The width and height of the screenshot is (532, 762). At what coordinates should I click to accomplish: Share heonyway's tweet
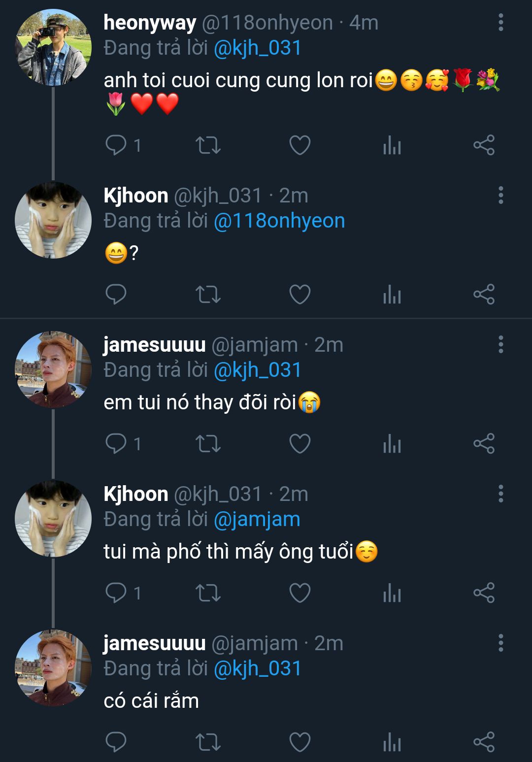point(484,145)
